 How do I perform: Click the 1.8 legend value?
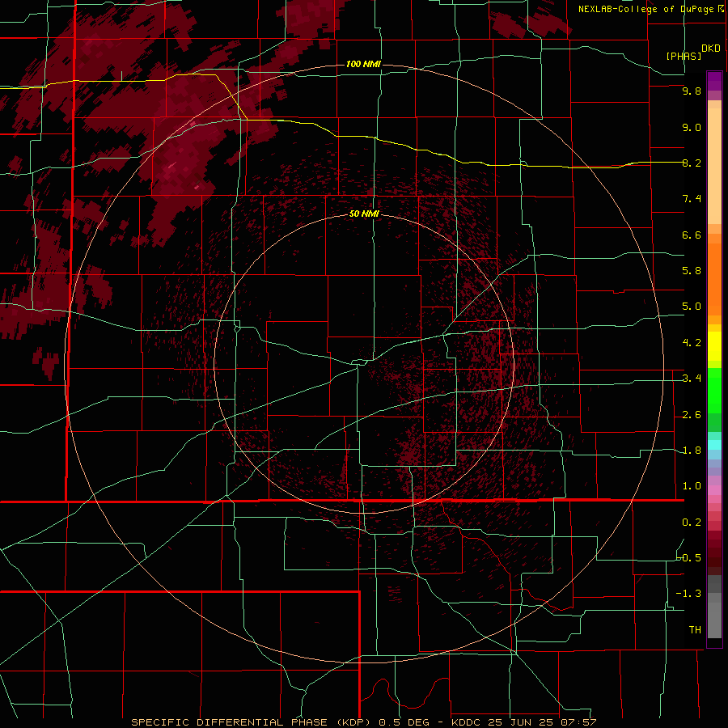692,451
